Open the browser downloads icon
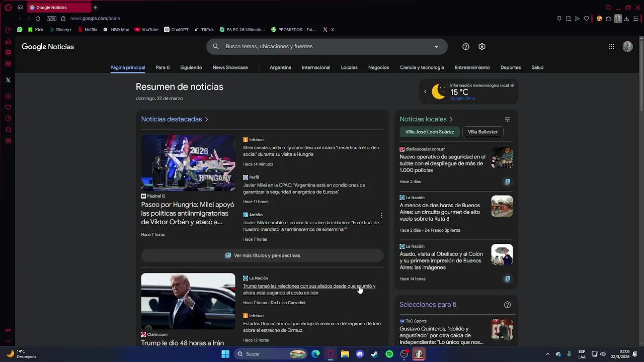This screenshot has height=362, width=644. (627, 19)
